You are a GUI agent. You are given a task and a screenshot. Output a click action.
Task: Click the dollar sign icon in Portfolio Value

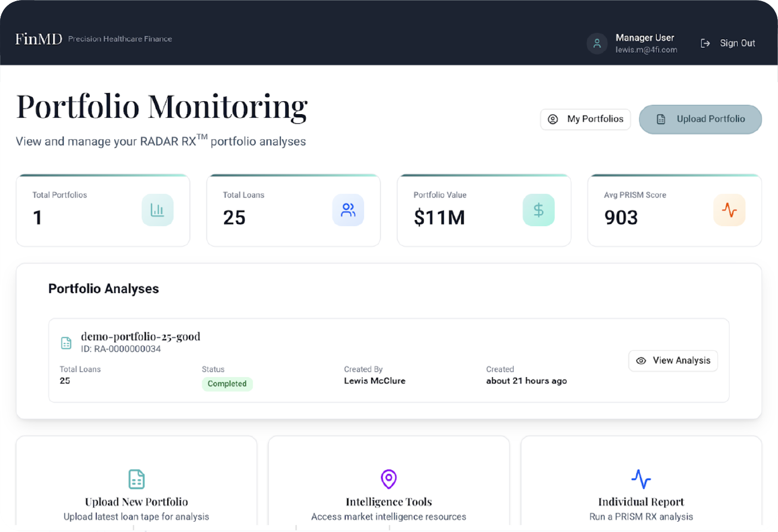pos(538,210)
